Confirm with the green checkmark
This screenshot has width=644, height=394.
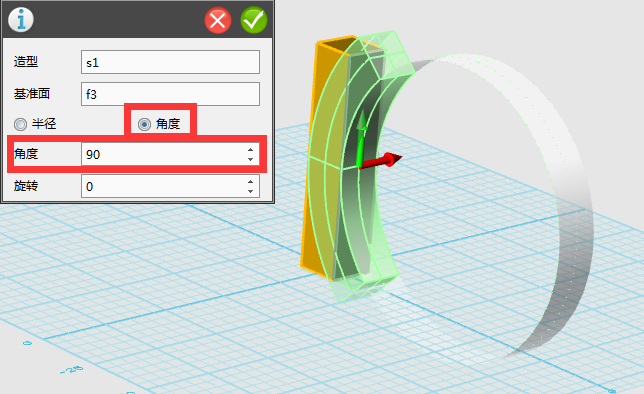254,20
